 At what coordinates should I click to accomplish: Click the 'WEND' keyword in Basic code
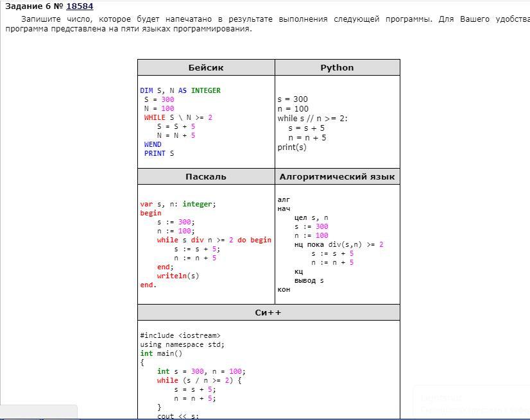pyautogui.click(x=153, y=145)
